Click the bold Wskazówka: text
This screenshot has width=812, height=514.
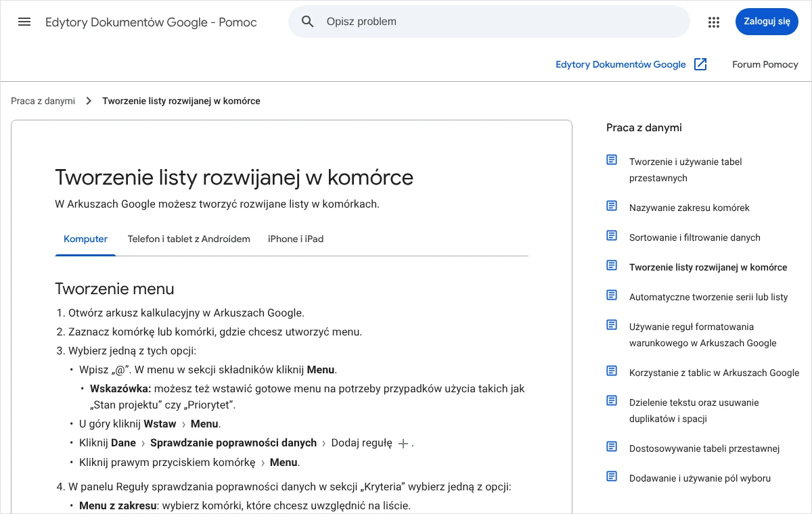(x=120, y=389)
